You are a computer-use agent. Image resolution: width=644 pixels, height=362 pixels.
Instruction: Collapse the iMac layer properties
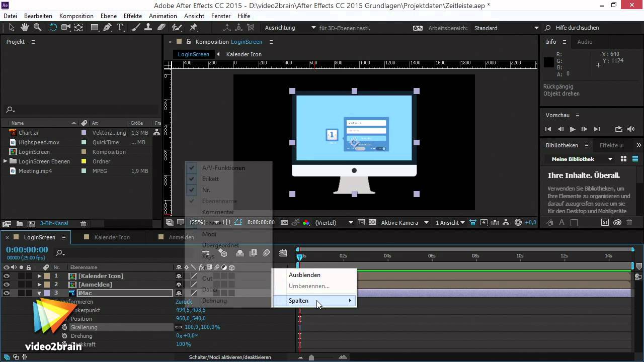tap(39, 293)
